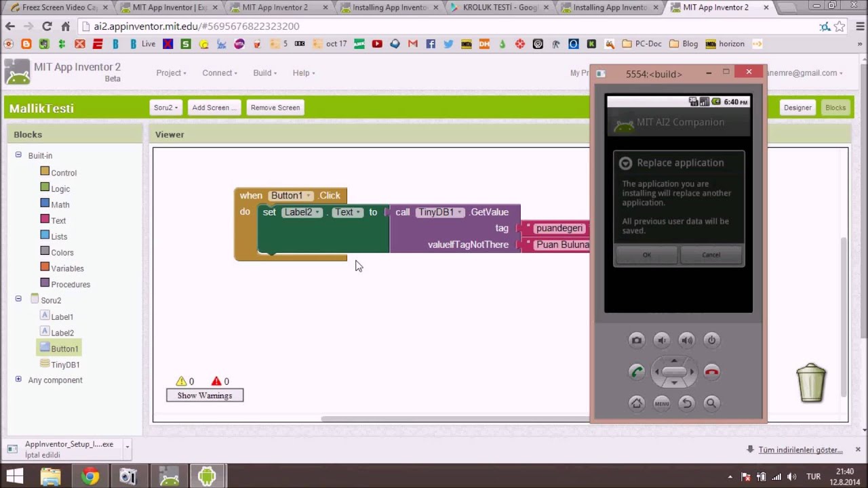The width and height of the screenshot is (868, 488).
Task: Select Math blocks category
Action: (x=55, y=204)
